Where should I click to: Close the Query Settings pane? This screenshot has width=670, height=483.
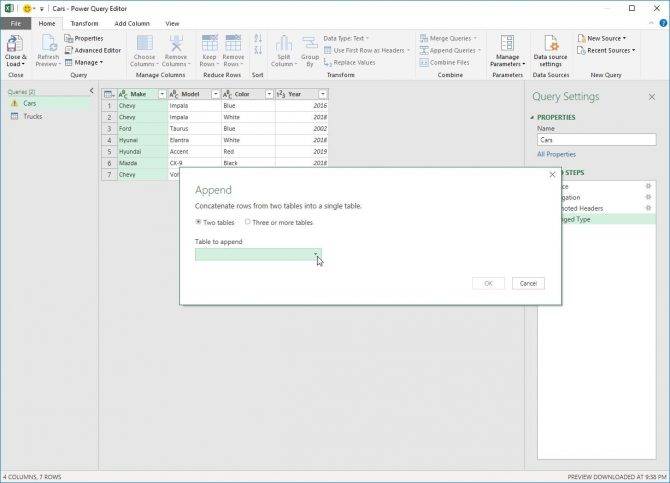(x=652, y=97)
